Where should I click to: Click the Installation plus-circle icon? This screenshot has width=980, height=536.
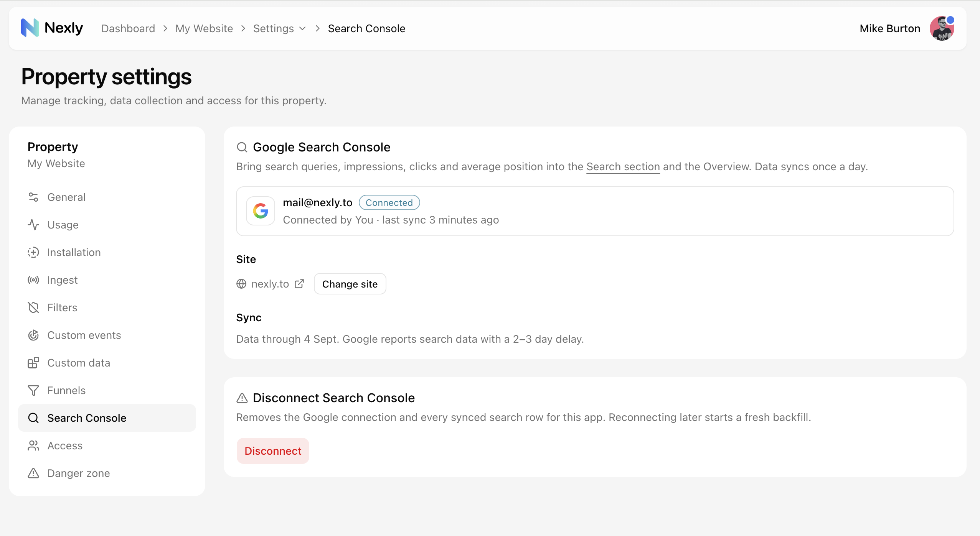coord(33,252)
